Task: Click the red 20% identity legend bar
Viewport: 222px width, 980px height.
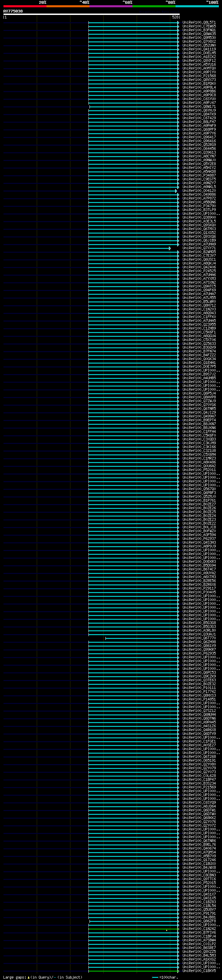Action: (25, 6)
